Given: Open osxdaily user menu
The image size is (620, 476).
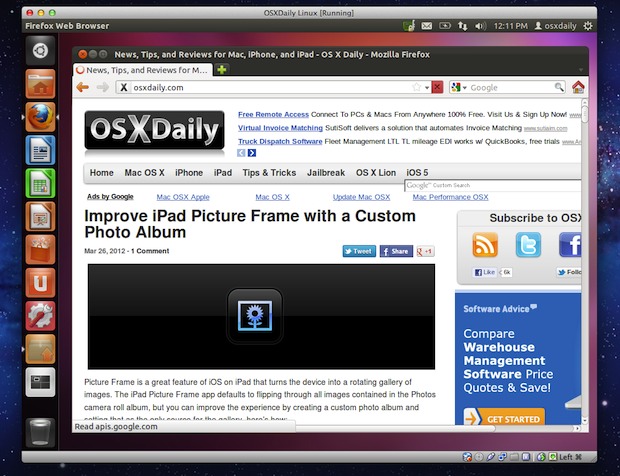Looking at the screenshot, I should pyautogui.click(x=555, y=26).
